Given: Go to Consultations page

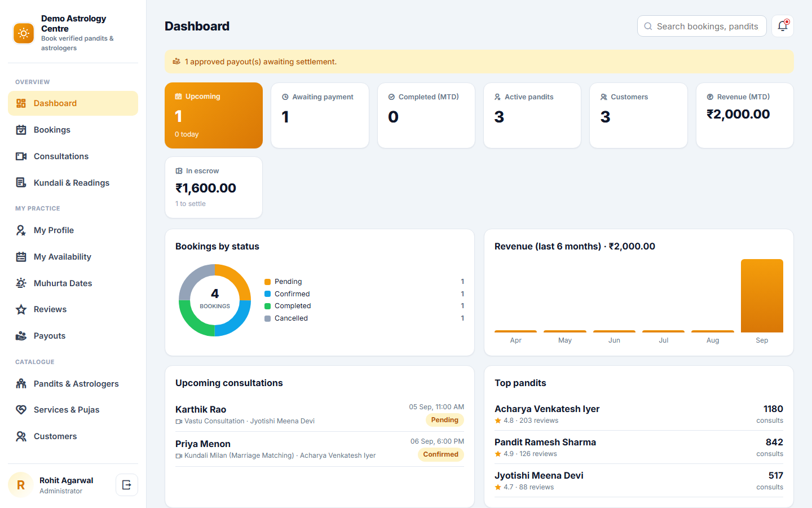Looking at the screenshot, I should (x=73, y=156).
